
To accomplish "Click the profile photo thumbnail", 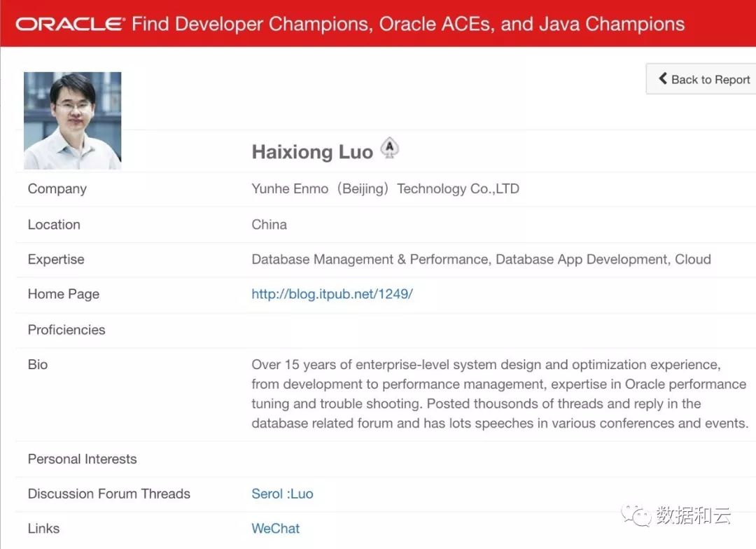I will [73, 120].
